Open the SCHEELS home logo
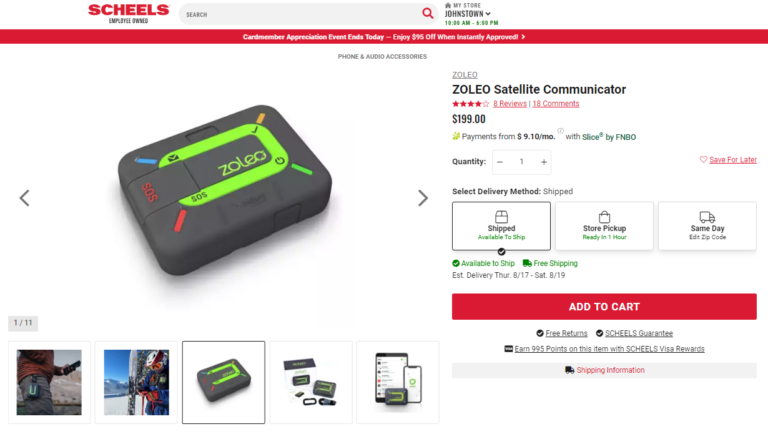 (x=129, y=14)
